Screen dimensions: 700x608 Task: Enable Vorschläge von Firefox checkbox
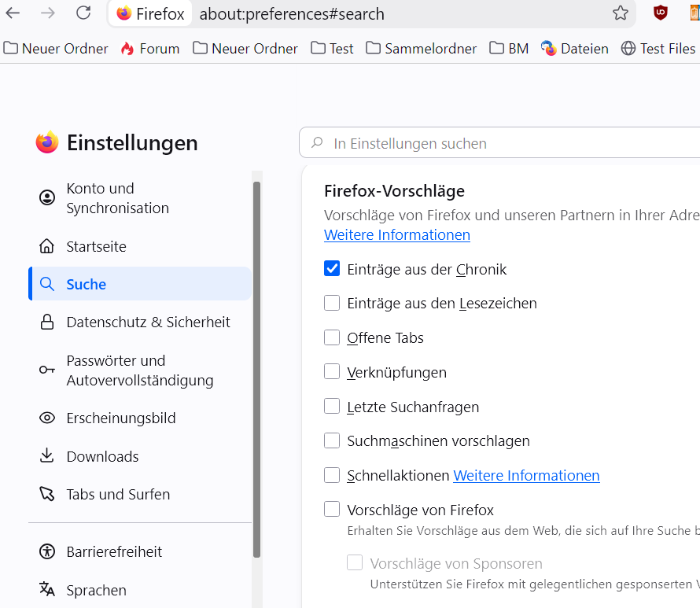(x=332, y=509)
